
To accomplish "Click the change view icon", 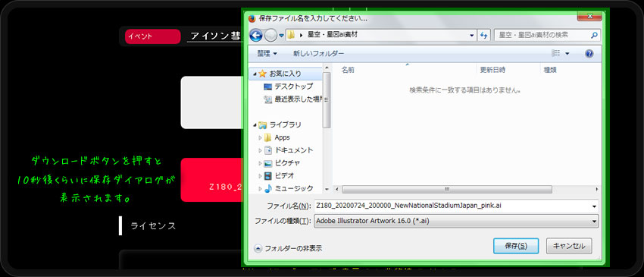I will [x=556, y=54].
